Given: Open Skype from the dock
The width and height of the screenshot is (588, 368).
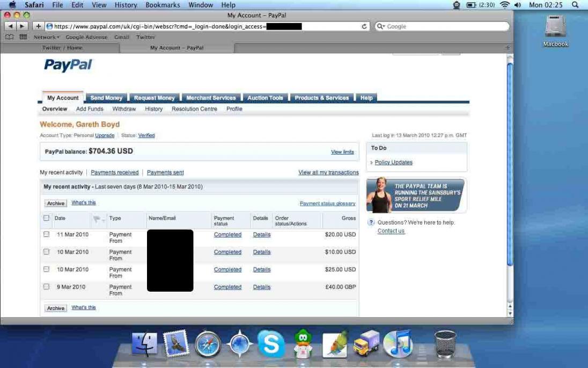Looking at the screenshot, I should coord(271,344).
